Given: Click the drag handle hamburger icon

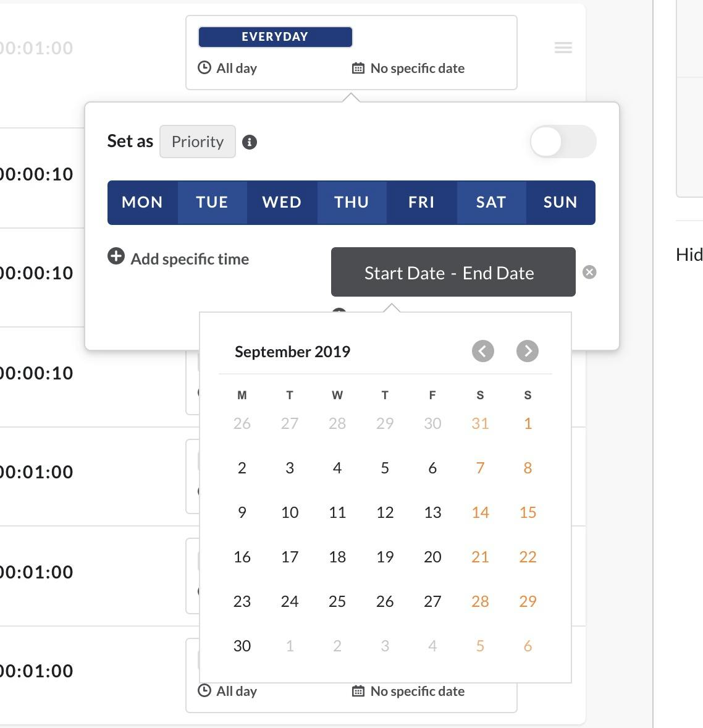Looking at the screenshot, I should point(563,48).
